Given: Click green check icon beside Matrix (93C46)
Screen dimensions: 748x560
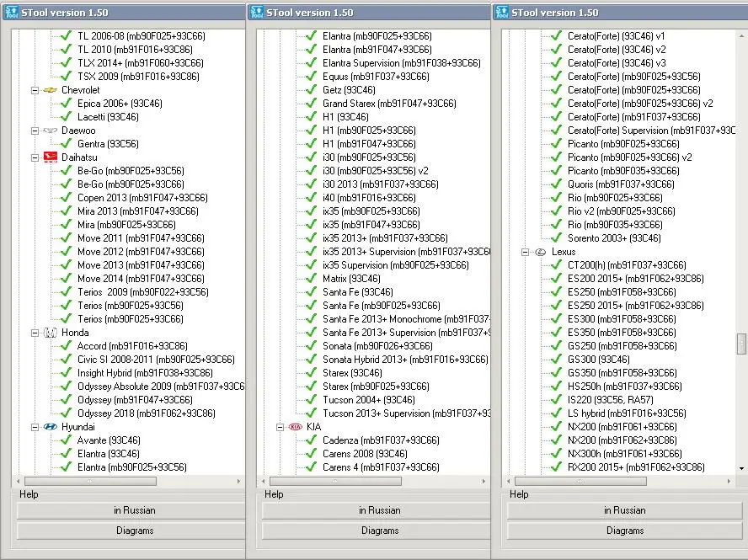Looking at the screenshot, I should point(312,279).
